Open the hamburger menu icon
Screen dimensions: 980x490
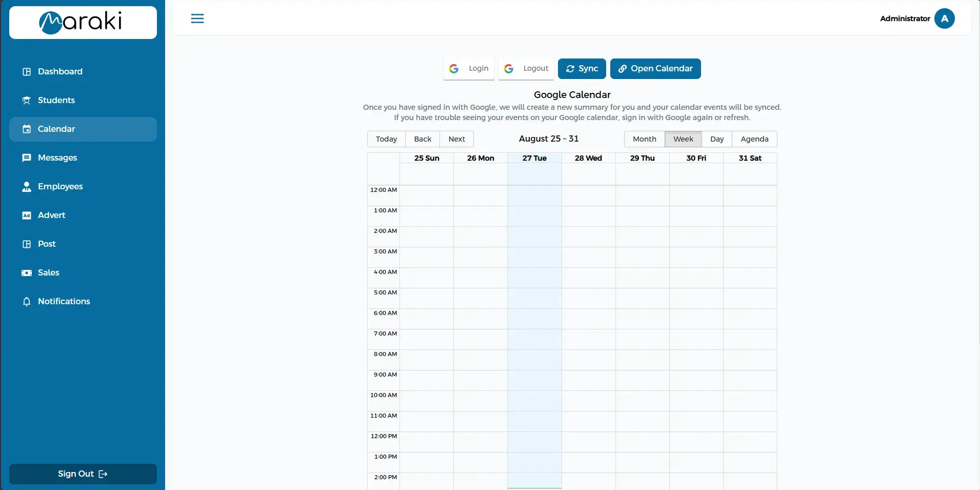point(197,18)
